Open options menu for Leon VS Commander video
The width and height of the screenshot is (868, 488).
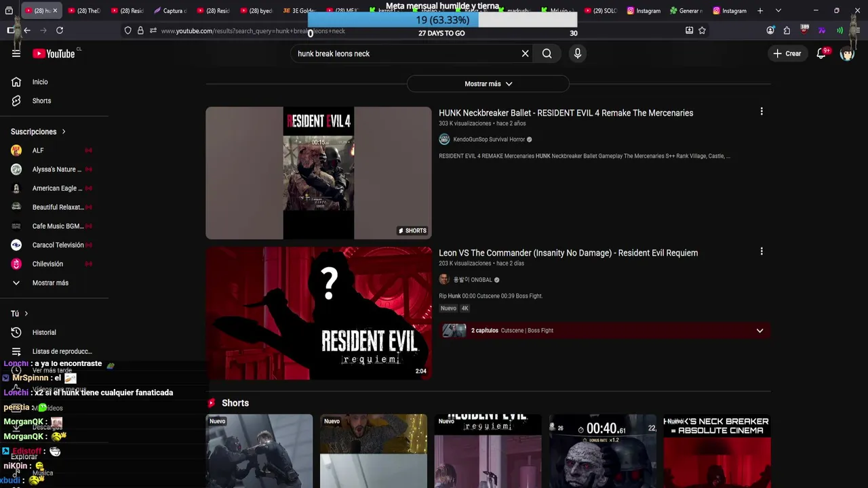pos(762,251)
